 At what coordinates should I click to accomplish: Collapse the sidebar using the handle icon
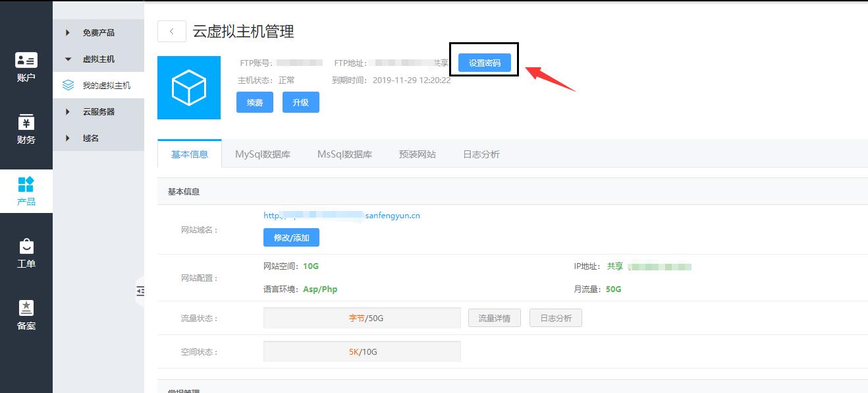point(140,291)
